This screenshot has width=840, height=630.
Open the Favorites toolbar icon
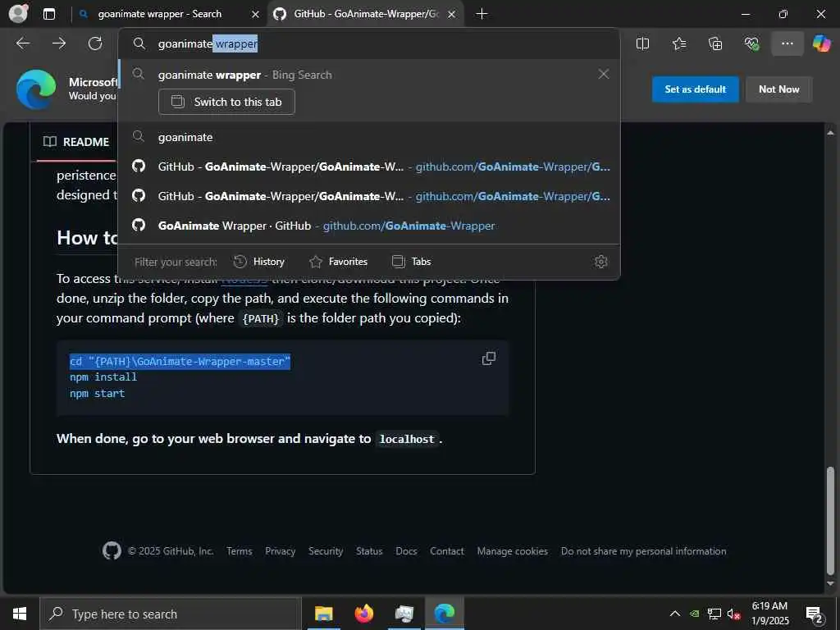point(678,43)
